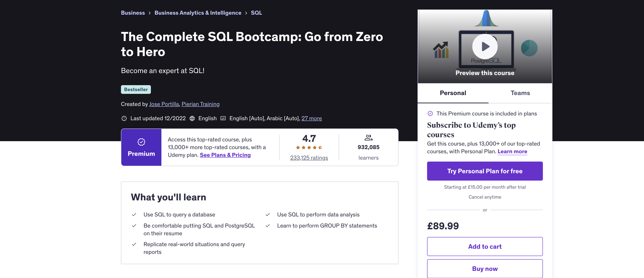Click the last updated badge icon
The image size is (644, 278).
pos(124,118)
